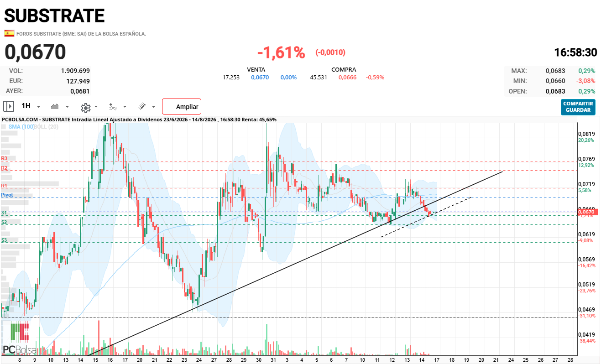Image resolution: width=601 pixels, height=364 pixels.
Task: Click the AYER value 0,0681
Action: click(80, 91)
